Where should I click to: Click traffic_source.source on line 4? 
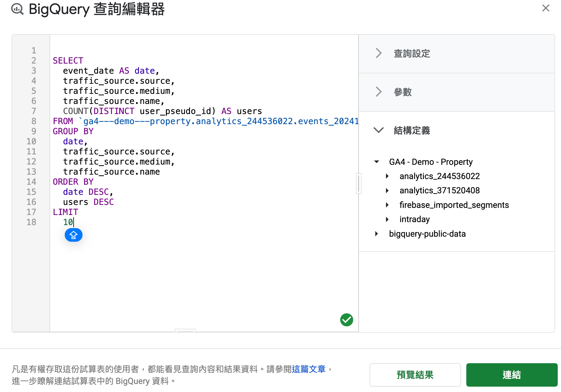click(119, 81)
